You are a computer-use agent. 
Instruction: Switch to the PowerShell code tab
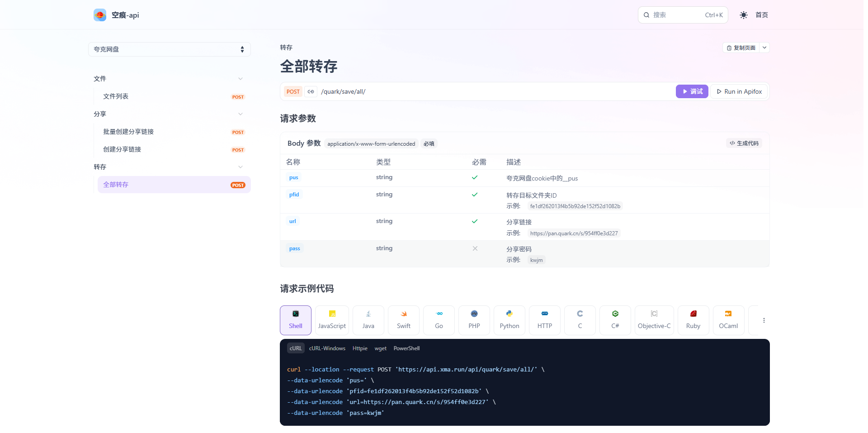[x=406, y=348]
